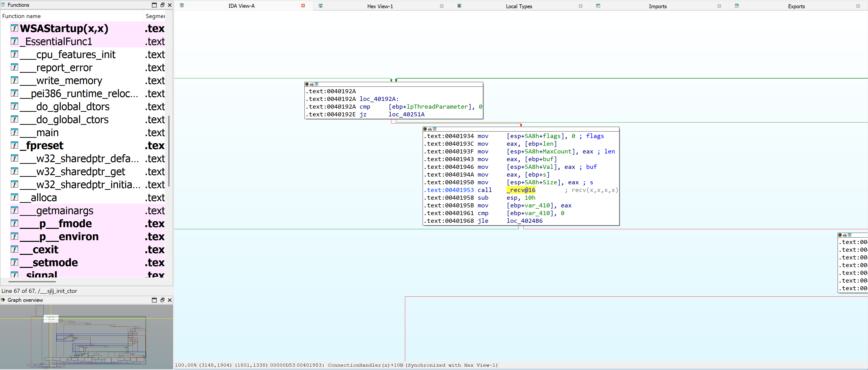Screen dimensions: 868x370
Task: Click the horizontal scrollbar below the Functions list
Action: coord(29,282)
